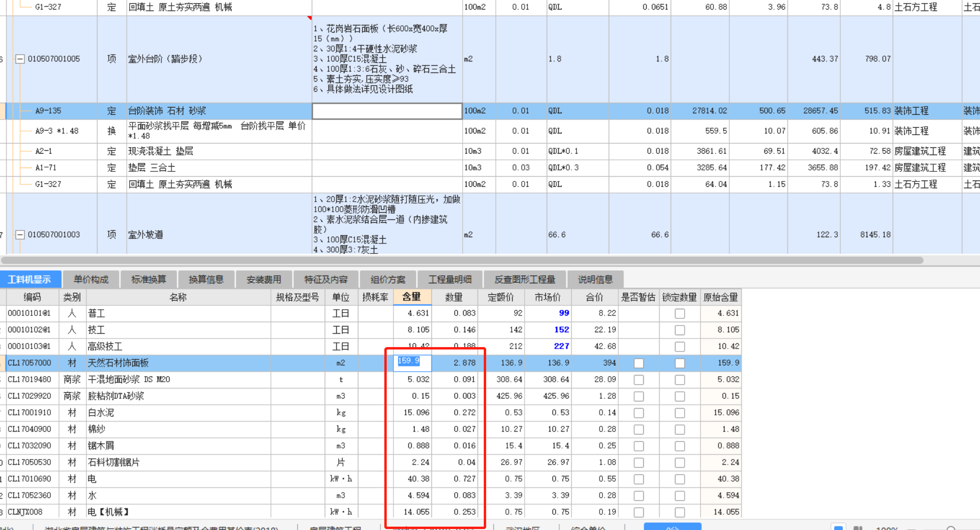Screen dimensions: 980x530
Task: Select the 天然石材饰面板 material name
Action: click(118, 363)
